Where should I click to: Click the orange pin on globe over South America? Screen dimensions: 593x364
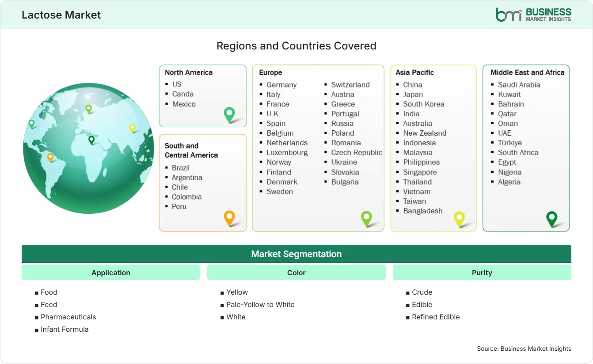[x=50, y=157]
